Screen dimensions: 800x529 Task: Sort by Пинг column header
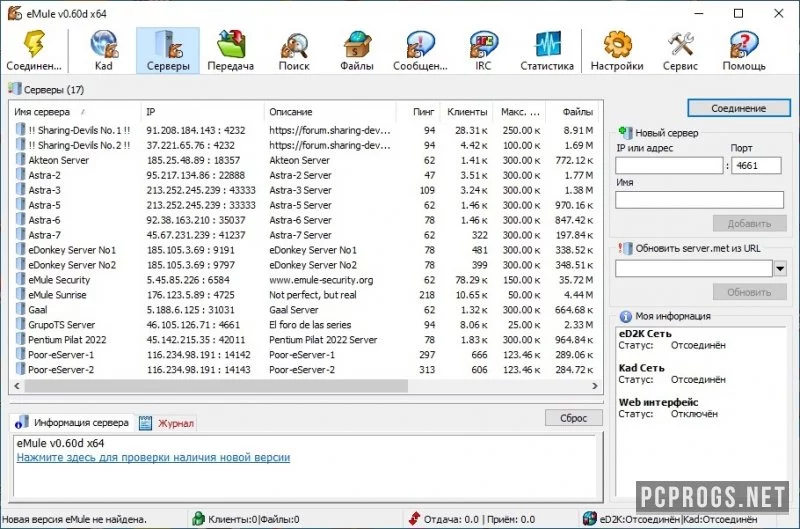click(418, 112)
